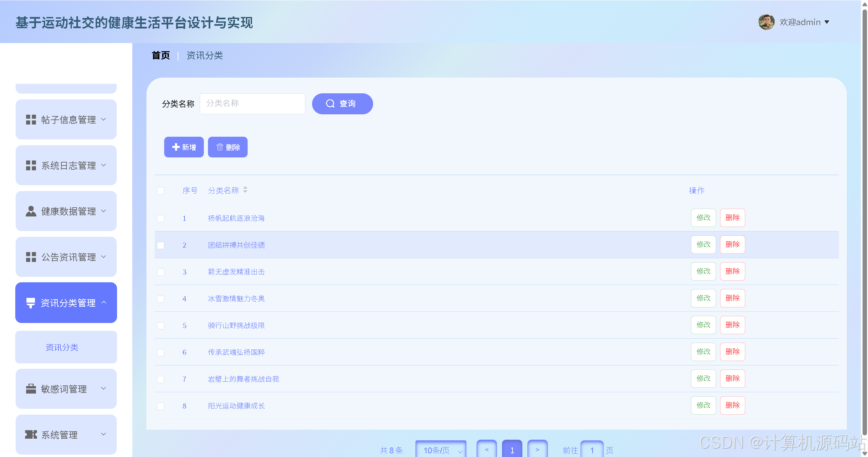Open 健康数据管理 sidebar menu
Viewport: 868px width, 457px height.
66,211
